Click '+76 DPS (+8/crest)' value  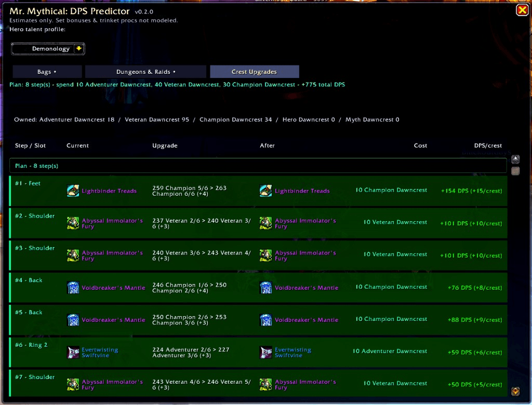(x=475, y=288)
